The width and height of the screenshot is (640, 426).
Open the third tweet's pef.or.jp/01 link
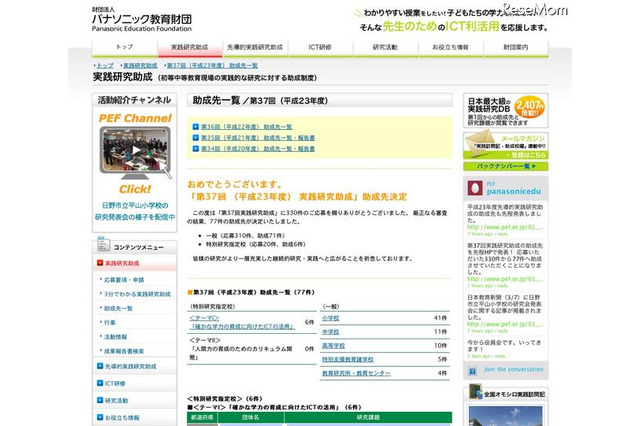pyautogui.click(x=505, y=324)
